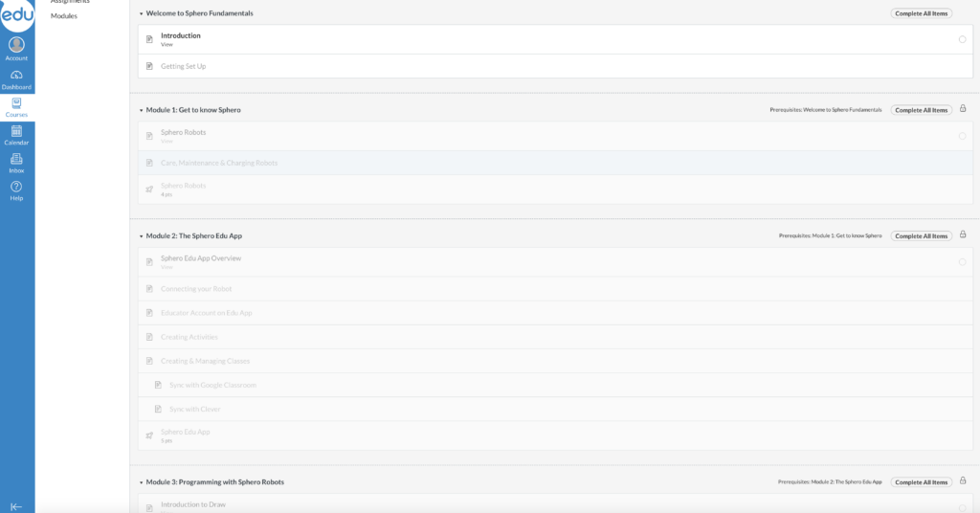The image size is (980, 513).
Task: Click page icon beside Sync with Google Classroom
Action: tap(158, 385)
